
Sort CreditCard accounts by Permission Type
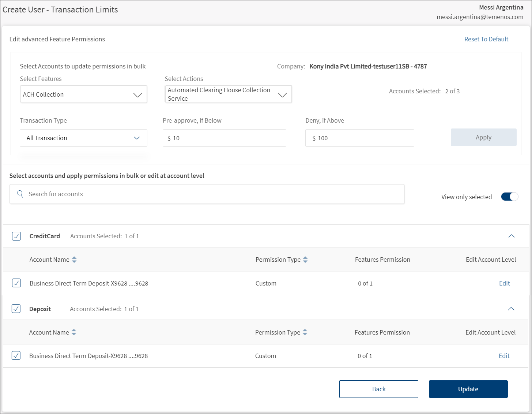click(305, 260)
